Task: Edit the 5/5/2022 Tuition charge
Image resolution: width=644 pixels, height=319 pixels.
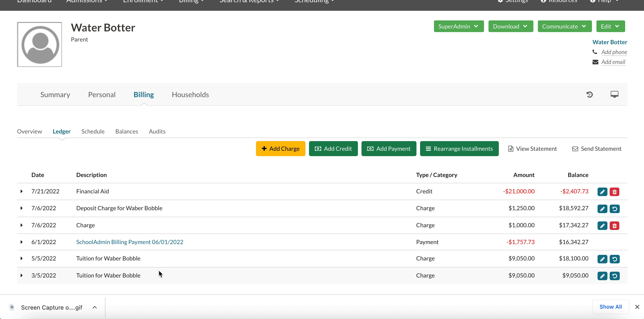Action: pos(602,259)
